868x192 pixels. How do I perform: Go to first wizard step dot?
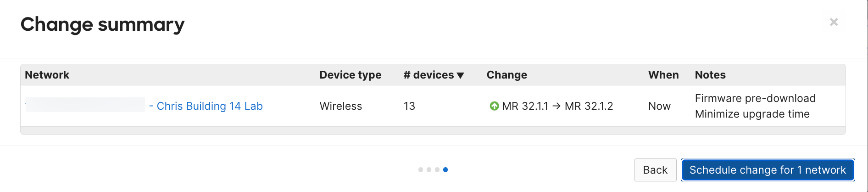pos(421,170)
